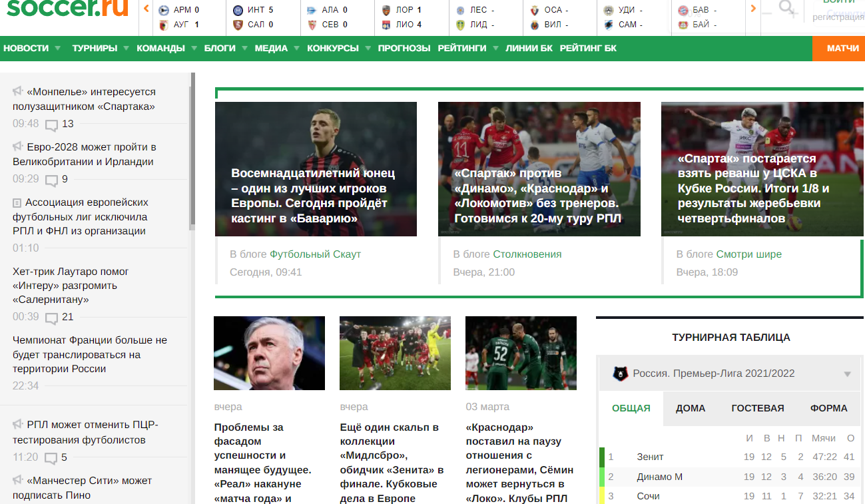Open the search magnifier icon
The image size is (865, 504).
point(787,8)
